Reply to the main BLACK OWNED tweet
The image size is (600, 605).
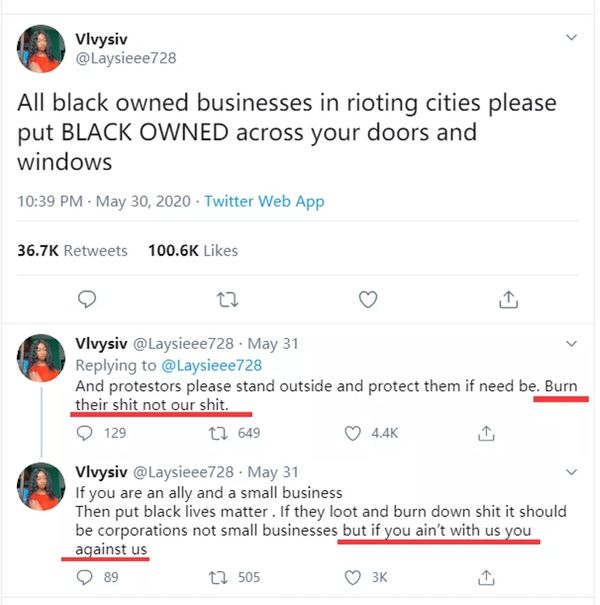coord(87,299)
